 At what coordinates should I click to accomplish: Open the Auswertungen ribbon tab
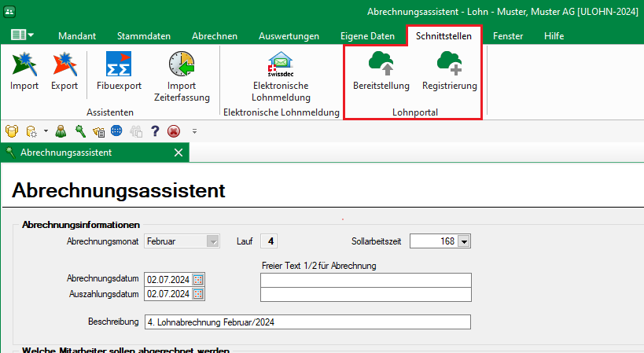[x=289, y=36]
